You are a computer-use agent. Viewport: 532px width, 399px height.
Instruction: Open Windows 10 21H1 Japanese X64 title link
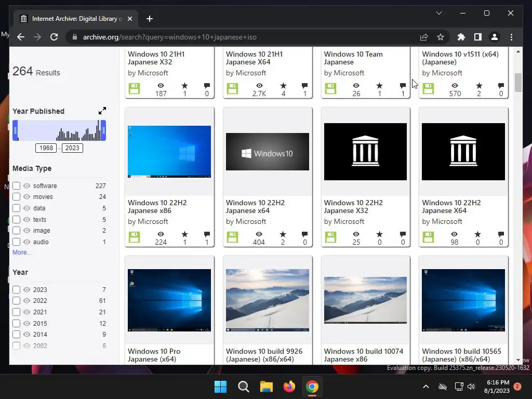[x=254, y=58]
